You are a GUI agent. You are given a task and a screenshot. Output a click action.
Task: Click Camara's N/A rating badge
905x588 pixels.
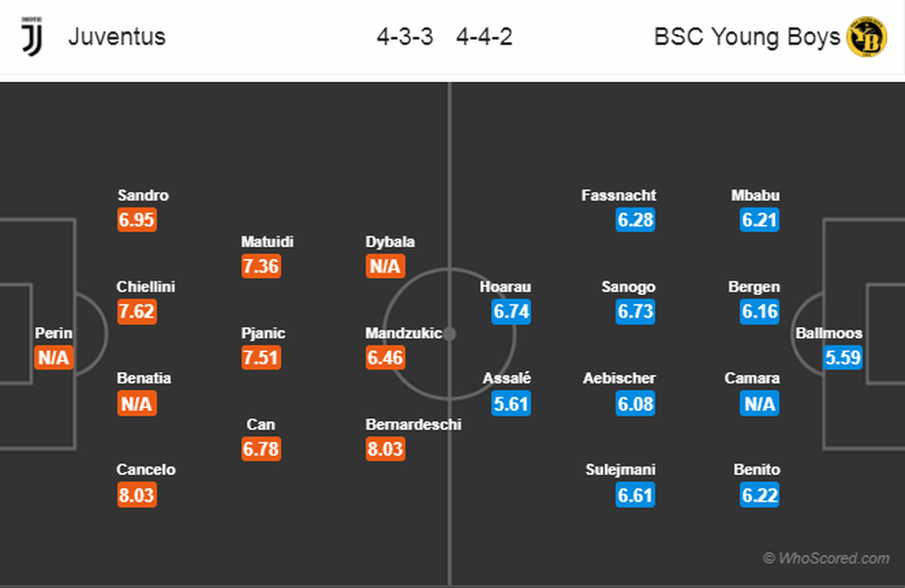pos(759,403)
